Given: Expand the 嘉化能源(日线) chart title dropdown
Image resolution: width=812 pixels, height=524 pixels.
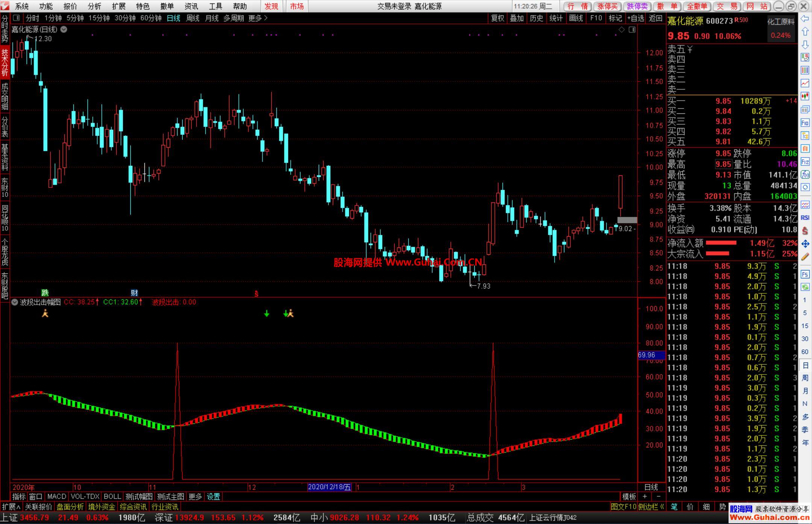Looking at the screenshot, I should click(64, 29).
